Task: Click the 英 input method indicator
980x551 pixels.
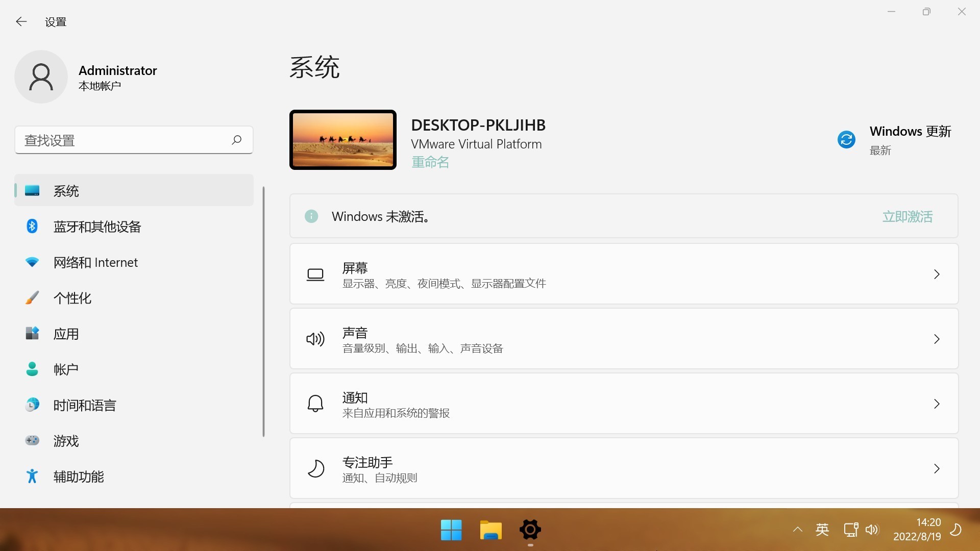Action: (822, 530)
